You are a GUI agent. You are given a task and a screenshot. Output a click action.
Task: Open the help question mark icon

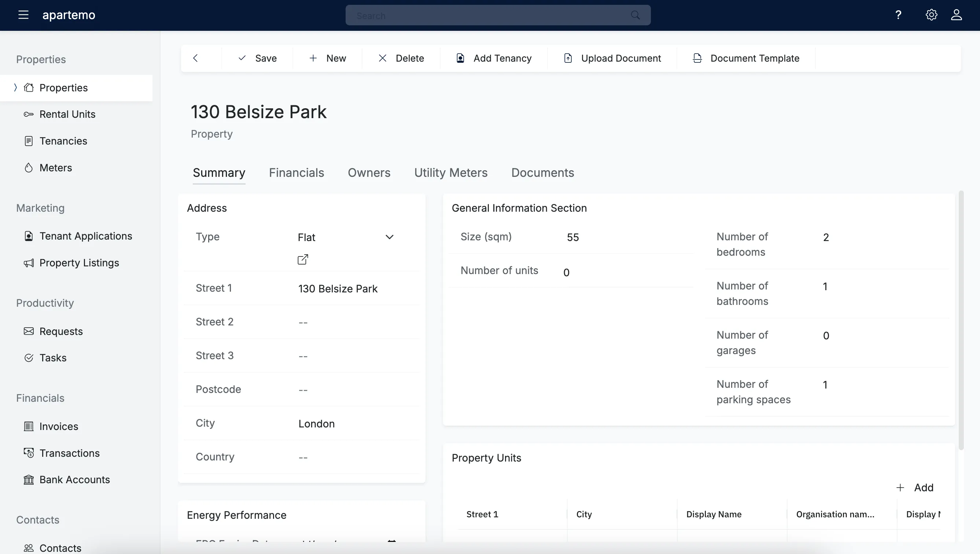tap(899, 15)
